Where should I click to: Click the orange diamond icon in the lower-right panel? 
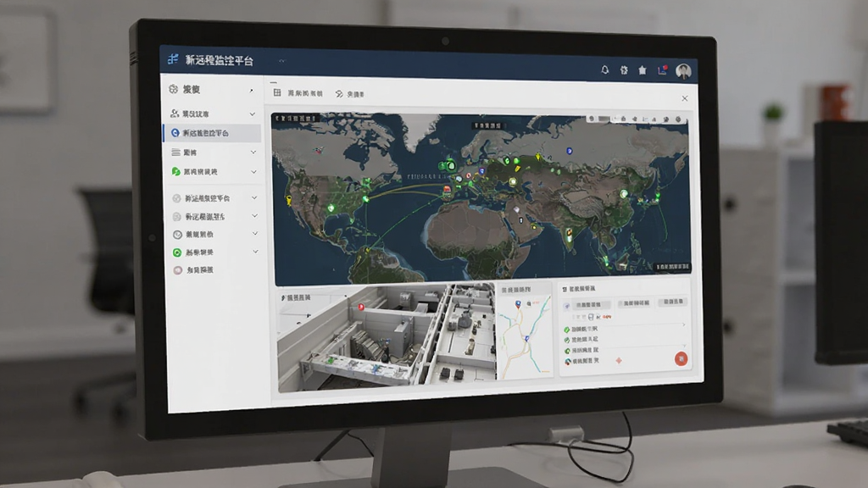(x=619, y=361)
